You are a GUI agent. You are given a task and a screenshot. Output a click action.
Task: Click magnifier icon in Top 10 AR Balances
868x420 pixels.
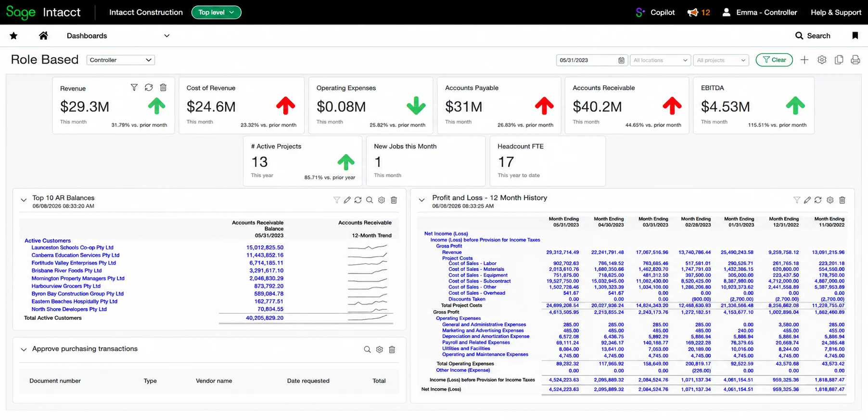click(370, 200)
